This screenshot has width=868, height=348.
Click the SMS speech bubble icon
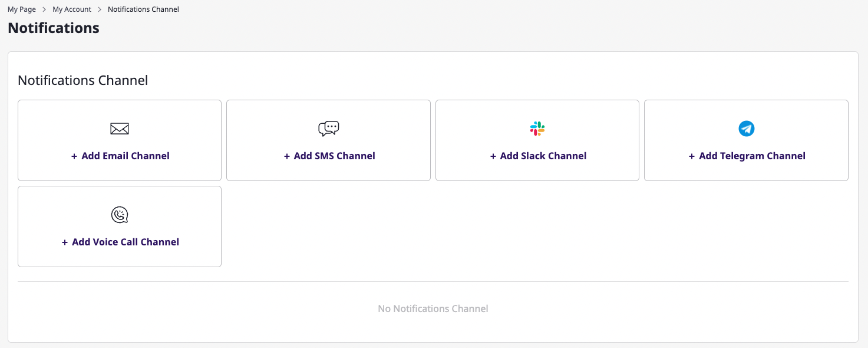[329, 129]
